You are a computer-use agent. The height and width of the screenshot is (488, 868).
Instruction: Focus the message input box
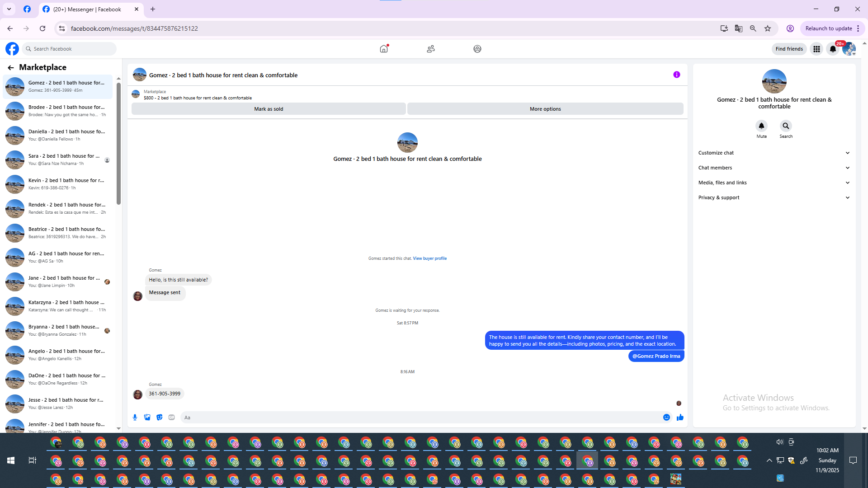420,418
